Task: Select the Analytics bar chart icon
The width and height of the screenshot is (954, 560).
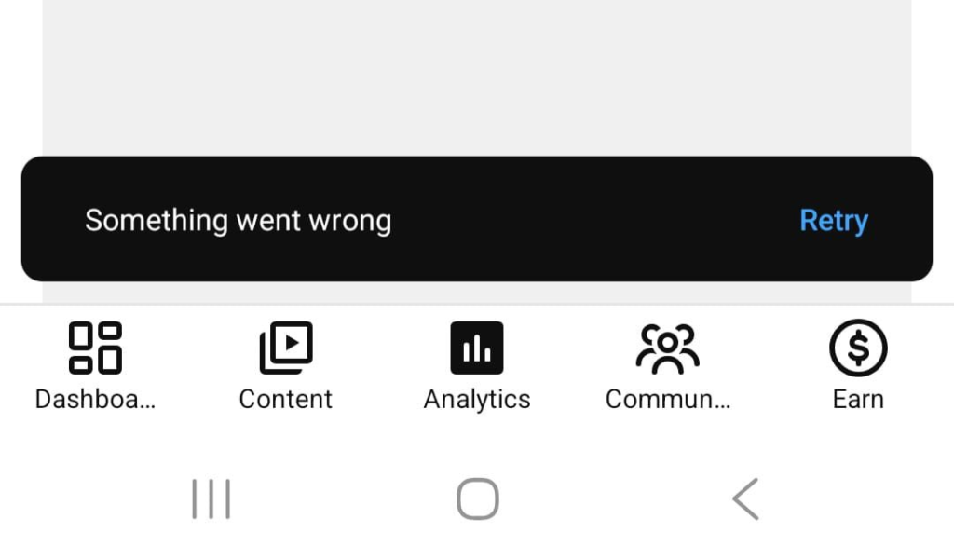Action: (x=477, y=348)
